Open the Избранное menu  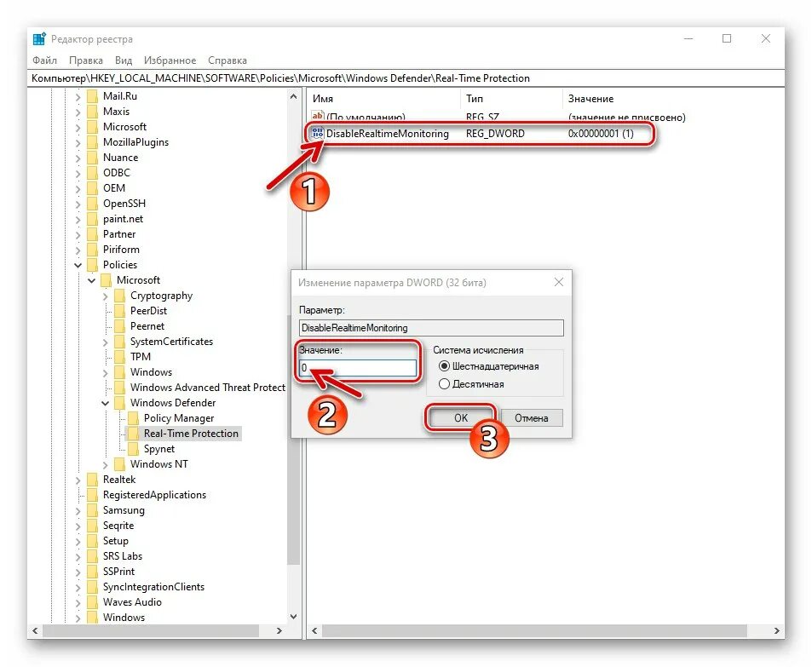coord(170,60)
